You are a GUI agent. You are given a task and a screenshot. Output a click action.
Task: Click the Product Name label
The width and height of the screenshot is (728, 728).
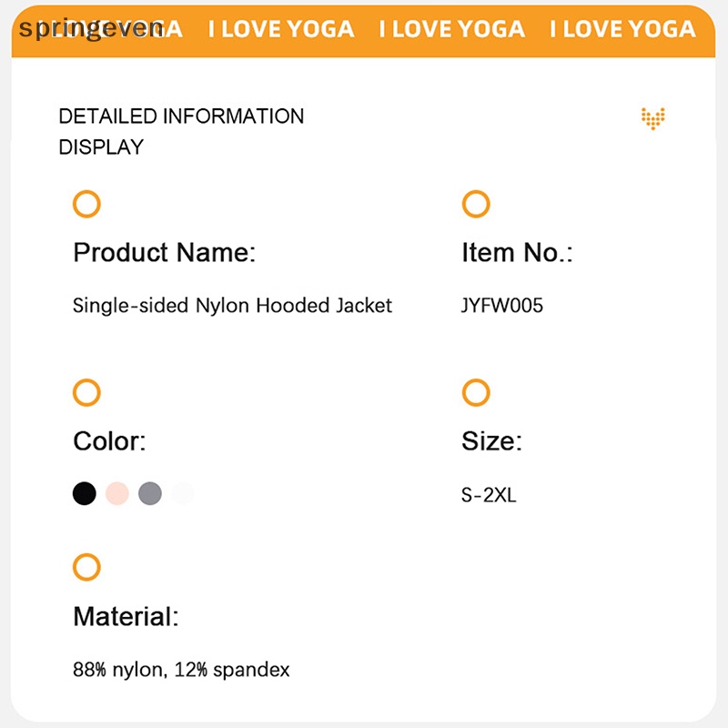point(165,253)
